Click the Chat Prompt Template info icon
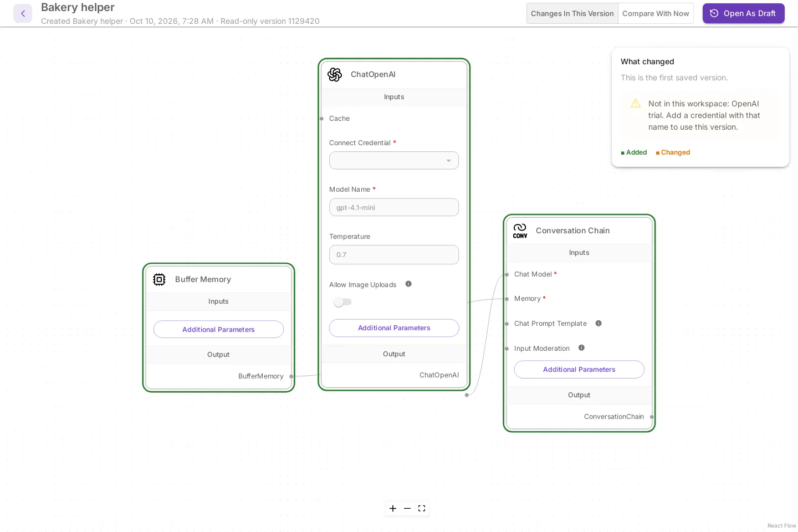 (598, 323)
